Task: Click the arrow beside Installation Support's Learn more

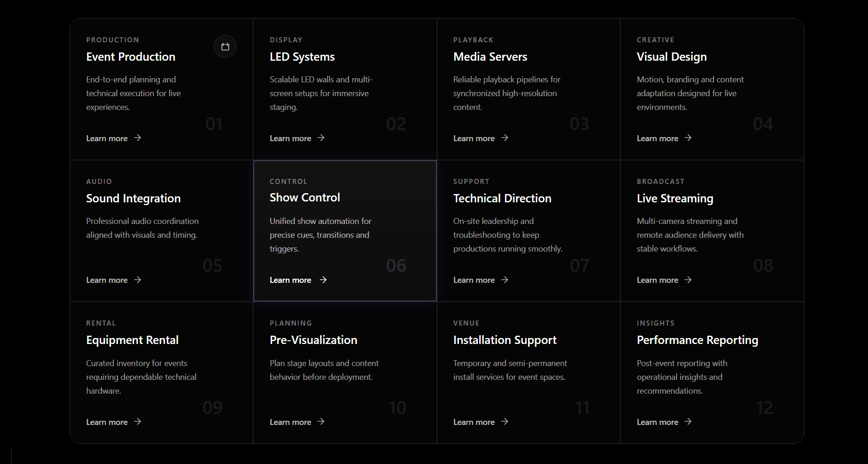Action: coord(505,421)
